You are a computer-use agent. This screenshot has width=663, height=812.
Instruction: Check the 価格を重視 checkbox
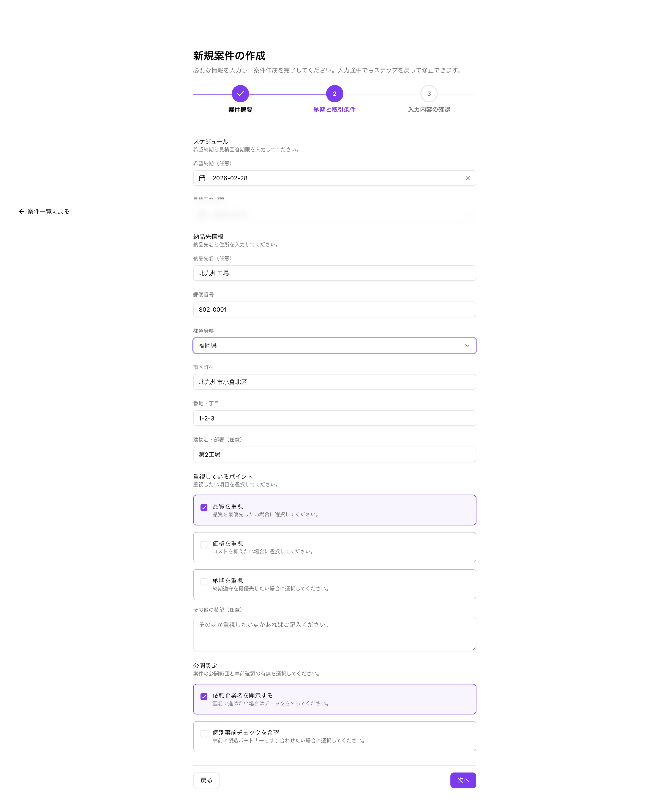[x=204, y=544]
